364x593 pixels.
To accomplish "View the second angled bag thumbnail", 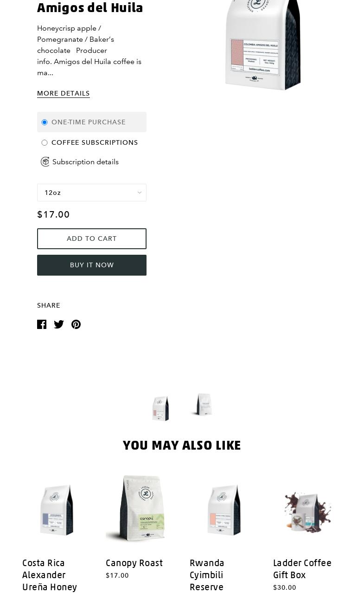I will [203, 405].
